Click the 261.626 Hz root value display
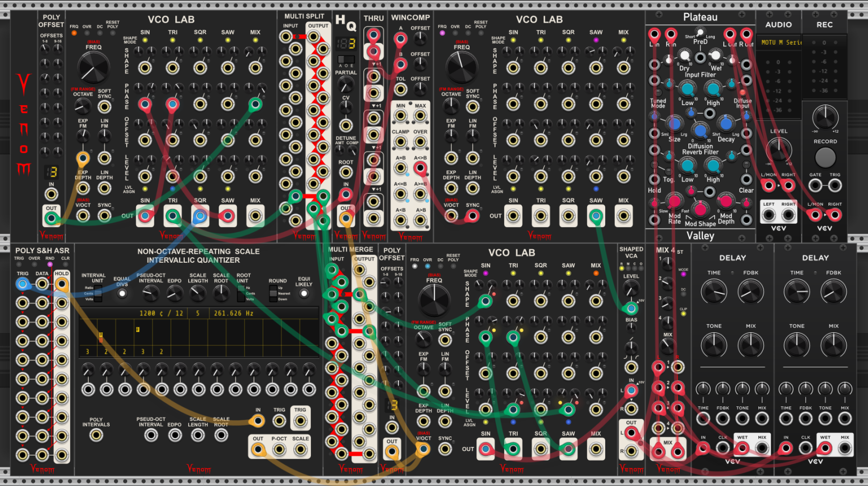The image size is (868, 486). point(233,313)
